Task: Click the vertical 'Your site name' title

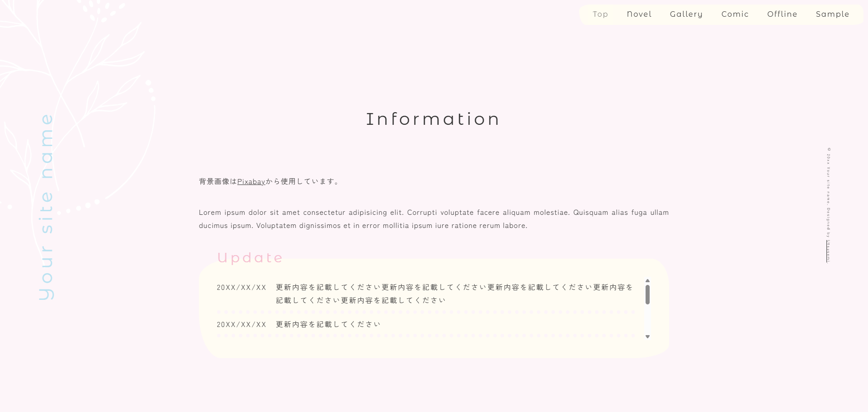Action: [x=47, y=207]
